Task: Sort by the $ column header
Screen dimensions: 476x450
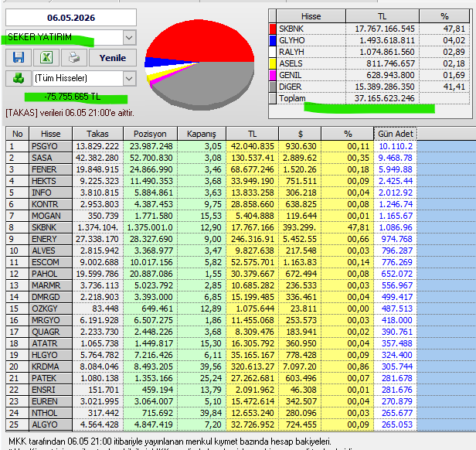Action: coord(300,134)
